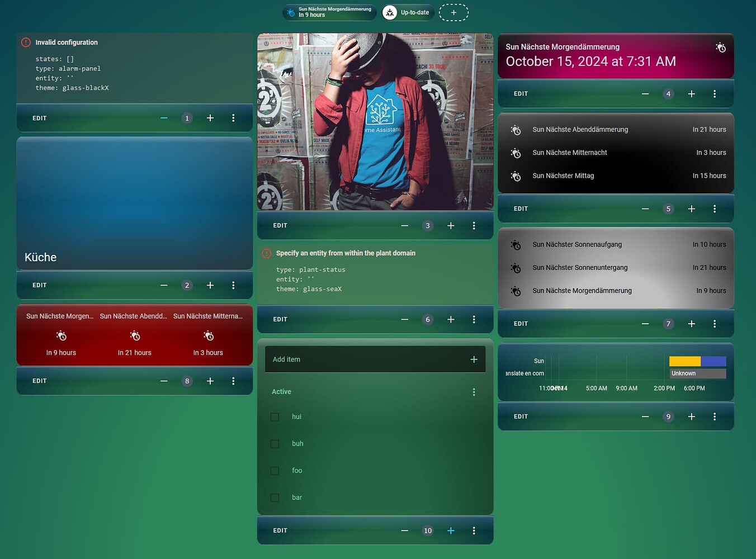Image resolution: width=756 pixels, height=559 pixels.
Task: Click the timer icon under In 21 hours on red card
Action: coord(134,335)
